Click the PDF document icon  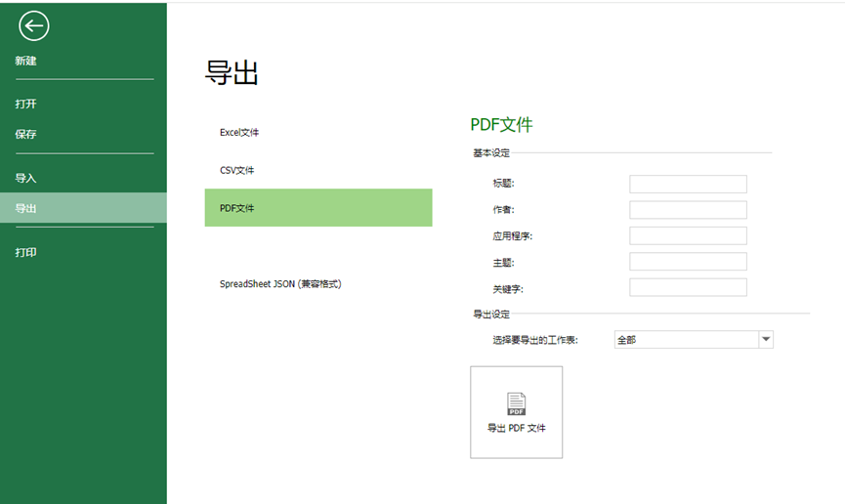point(516,403)
